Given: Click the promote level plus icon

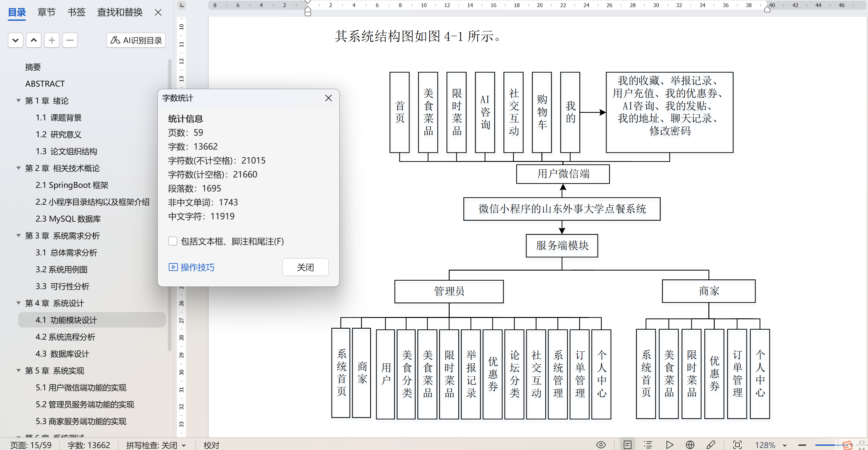Looking at the screenshot, I should (52, 41).
